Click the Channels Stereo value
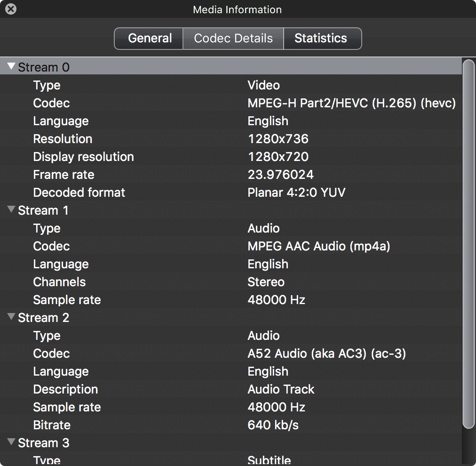The image size is (476, 466). [x=266, y=282]
